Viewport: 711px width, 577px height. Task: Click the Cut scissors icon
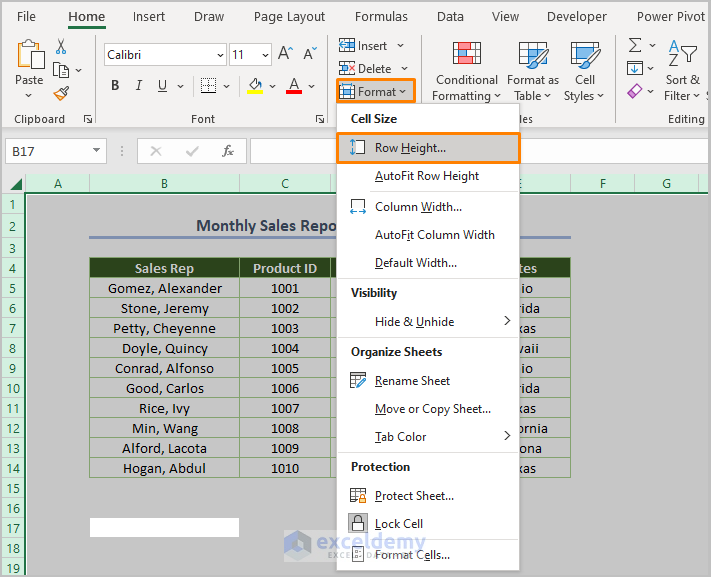click(x=61, y=47)
